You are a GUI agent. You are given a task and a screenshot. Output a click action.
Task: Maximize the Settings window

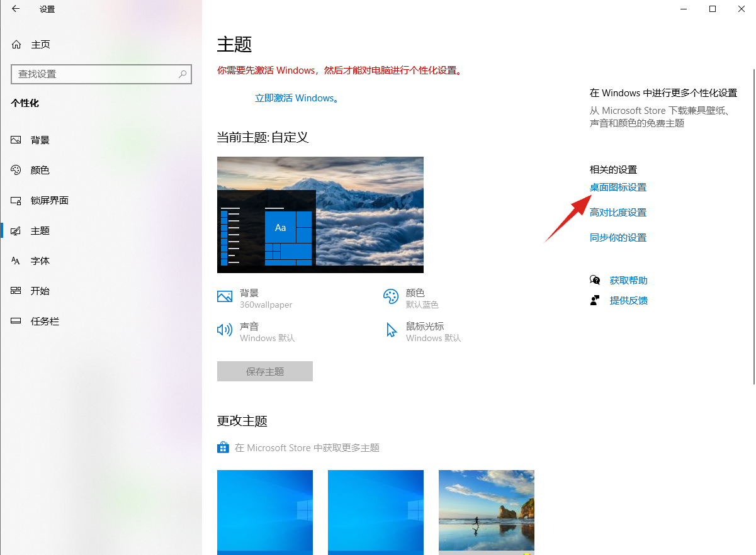click(x=713, y=9)
